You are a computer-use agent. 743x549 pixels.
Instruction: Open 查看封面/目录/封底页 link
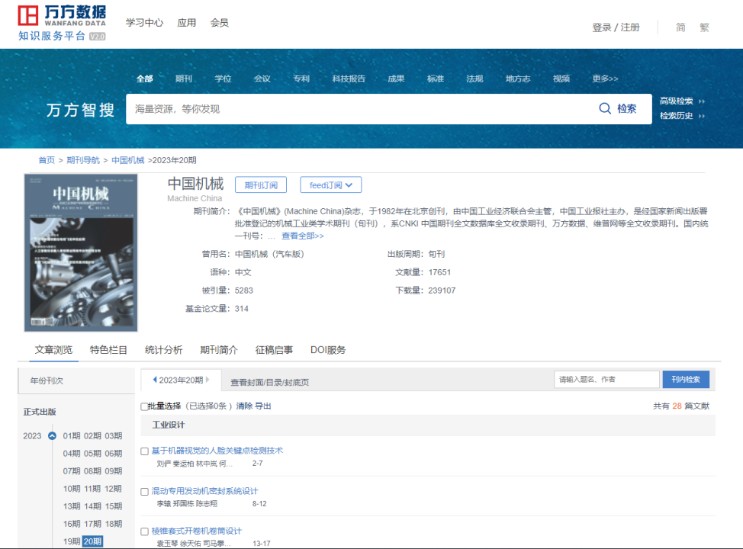(270, 382)
